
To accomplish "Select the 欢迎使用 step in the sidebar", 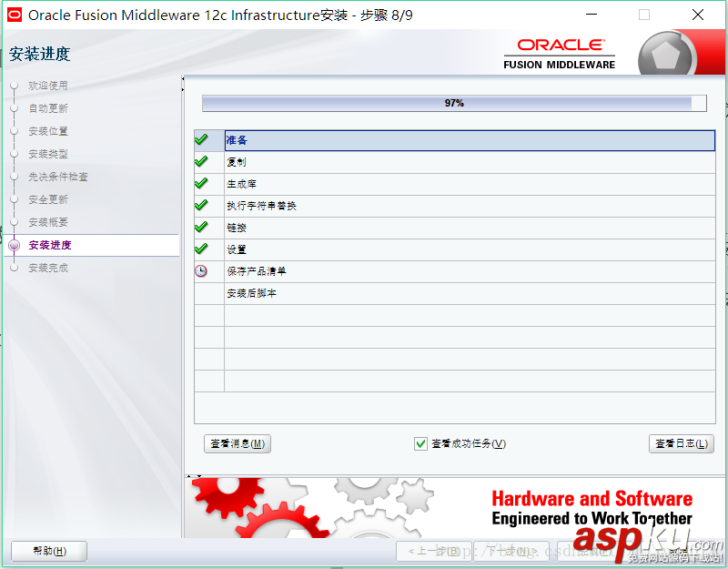I will coord(48,86).
